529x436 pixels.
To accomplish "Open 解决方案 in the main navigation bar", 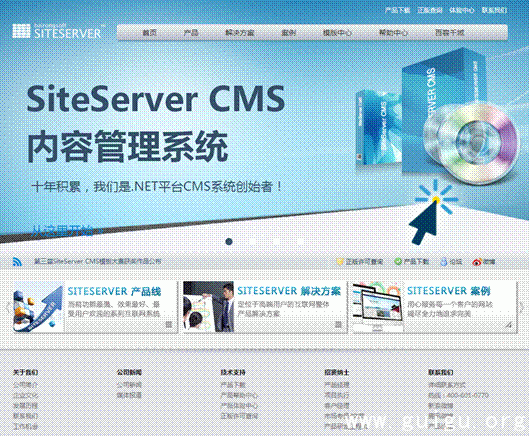I will pyautogui.click(x=240, y=33).
